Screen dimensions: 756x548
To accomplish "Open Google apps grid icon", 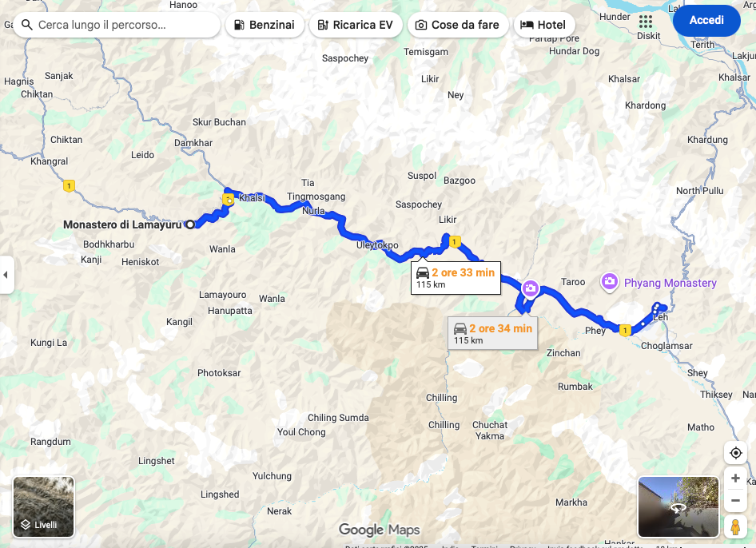I will point(645,22).
